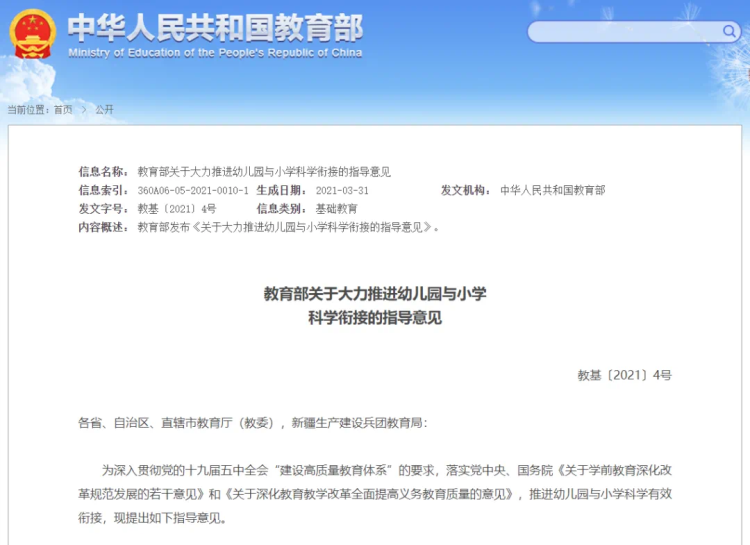Select the index number 360A06-05-2021-0010-1
750x545 pixels.
193,190
